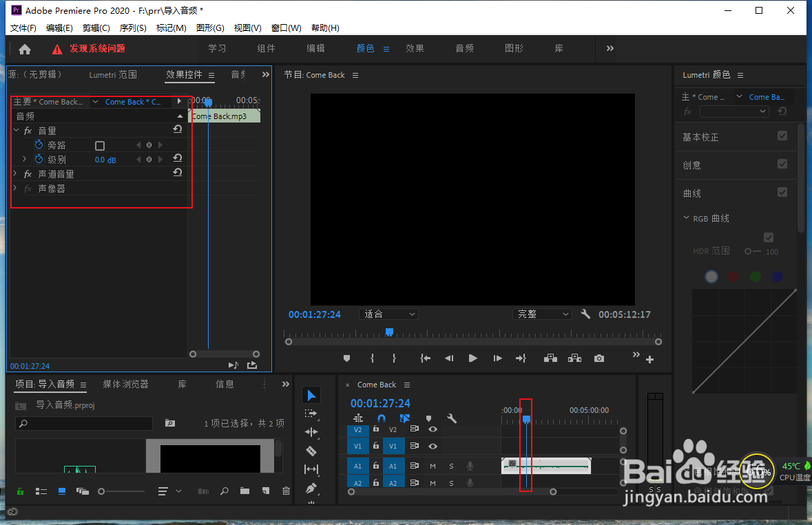Toggle timeline snap magnet icon
Image resolution: width=812 pixels, height=525 pixels.
point(382,418)
